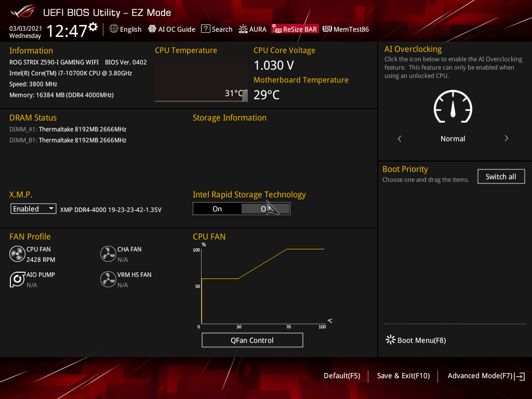Viewport: 532px width, 399px height.
Task: Click the ReSize BAR icon
Action: pos(277,29)
